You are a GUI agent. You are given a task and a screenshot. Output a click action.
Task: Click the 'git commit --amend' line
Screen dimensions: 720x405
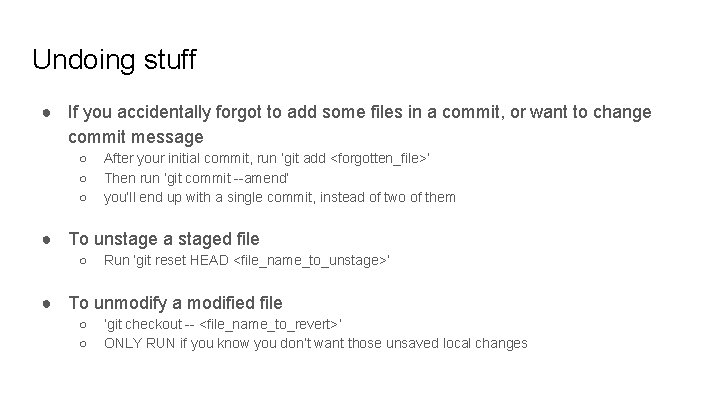pos(197,178)
